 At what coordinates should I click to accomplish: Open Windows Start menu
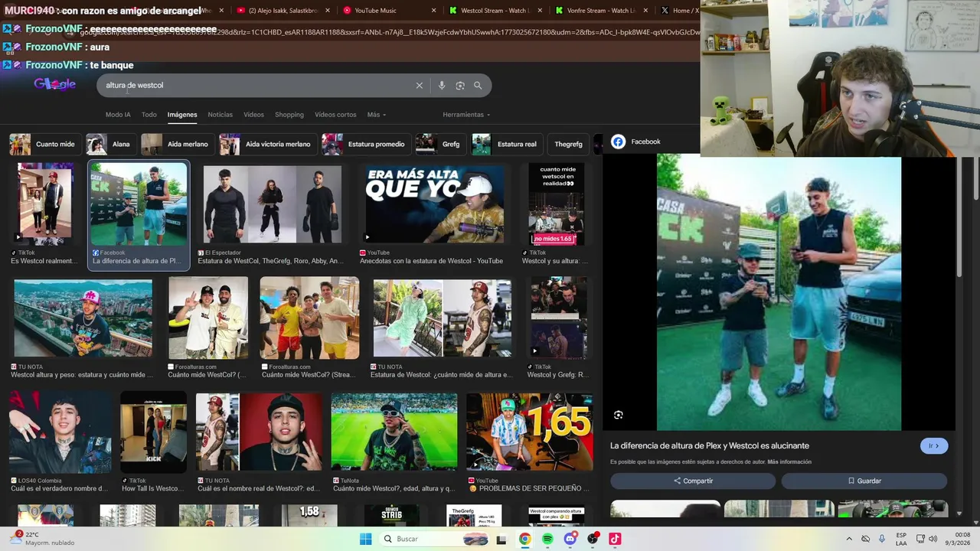pos(366,539)
